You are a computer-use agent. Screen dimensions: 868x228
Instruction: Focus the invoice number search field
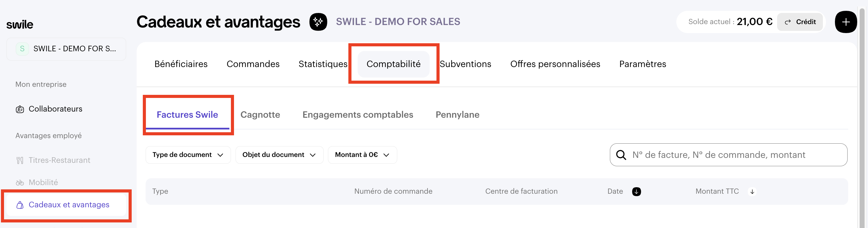coord(734,155)
